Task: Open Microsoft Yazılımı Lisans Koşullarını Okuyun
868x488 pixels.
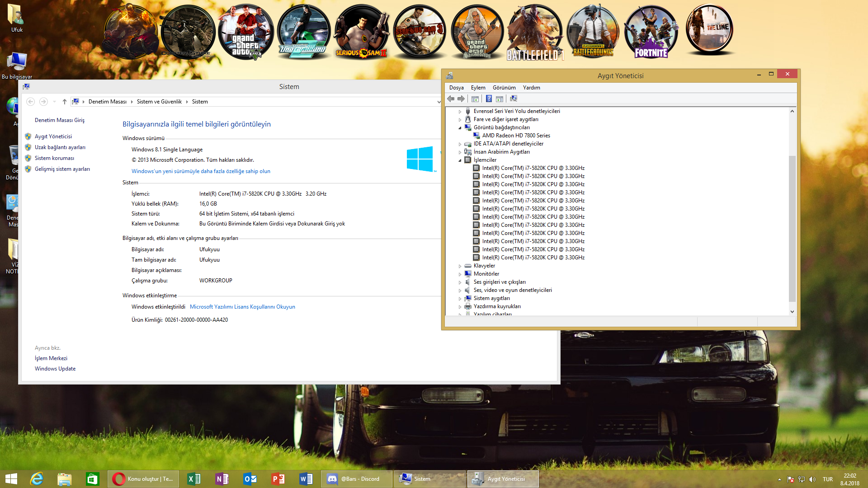Action: pos(242,307)
